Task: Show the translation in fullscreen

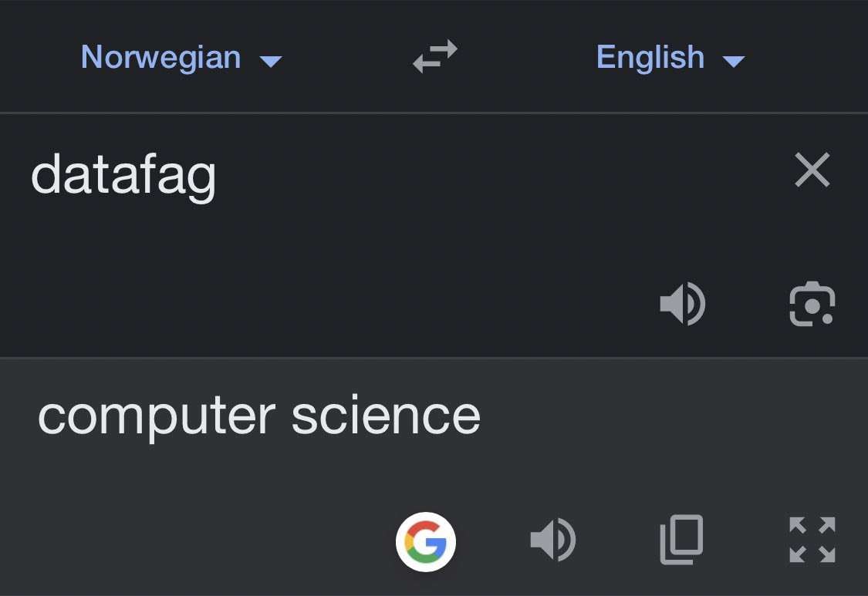Action: click(812, 539)
